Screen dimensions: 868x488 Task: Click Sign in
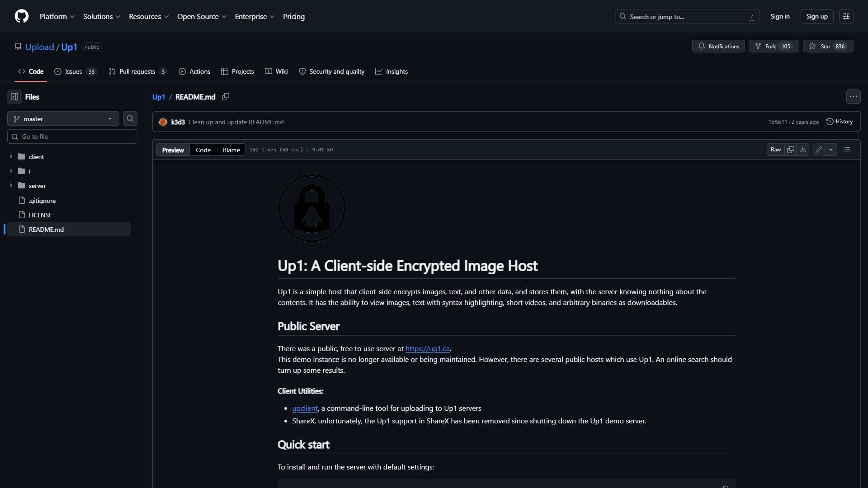click(x=780, y=16)
